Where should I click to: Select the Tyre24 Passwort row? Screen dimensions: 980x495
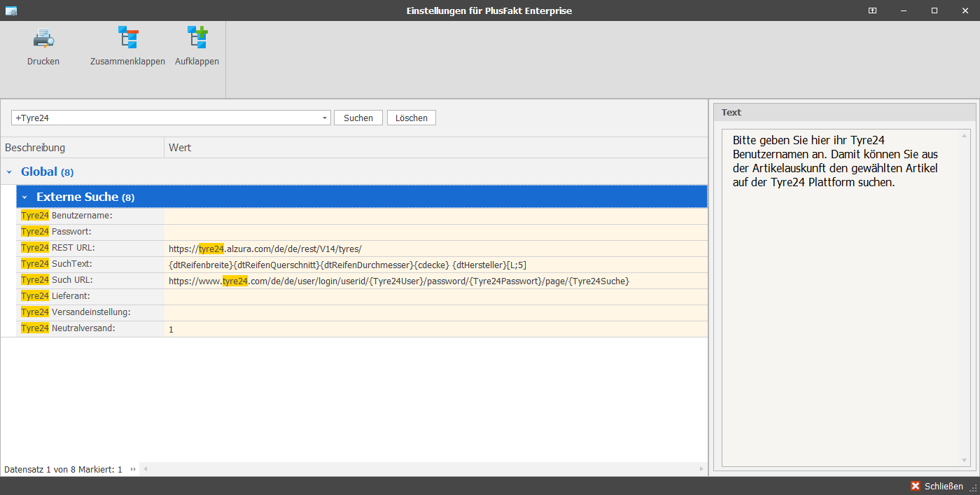(362, 232)
